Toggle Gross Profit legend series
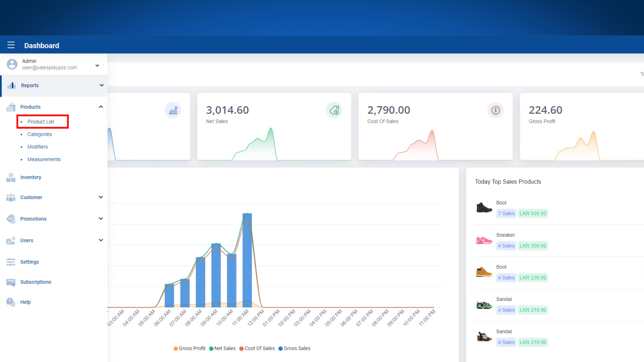This screenshot has width=644, height=362. click(x=189, y=348)
